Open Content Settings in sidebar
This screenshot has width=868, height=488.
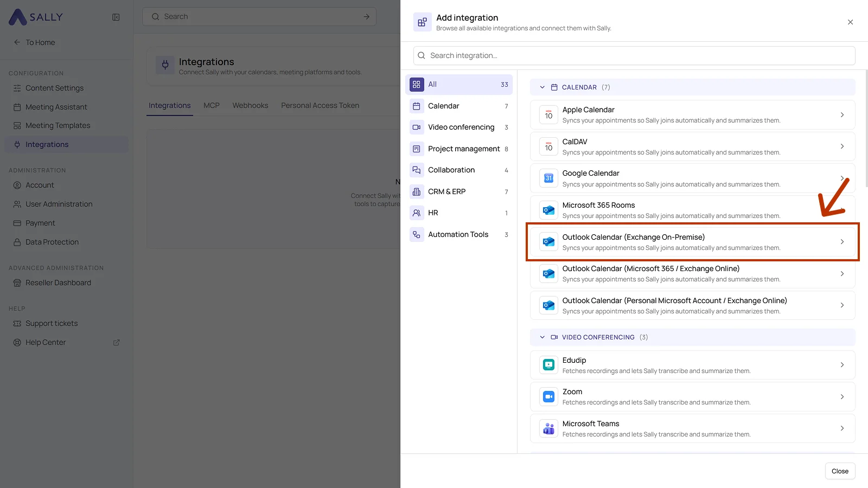click(x=54, y=88)
